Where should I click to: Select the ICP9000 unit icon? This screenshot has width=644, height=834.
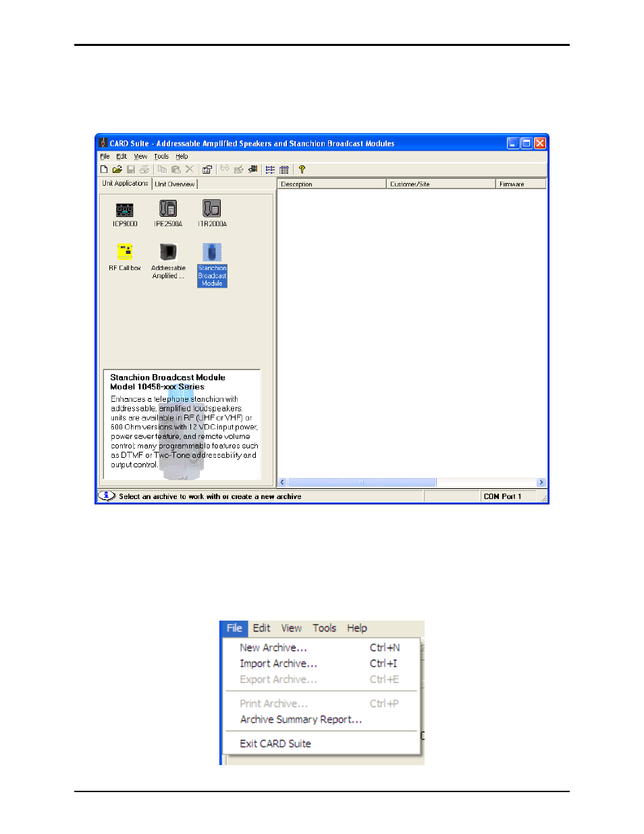coord(125,210)
